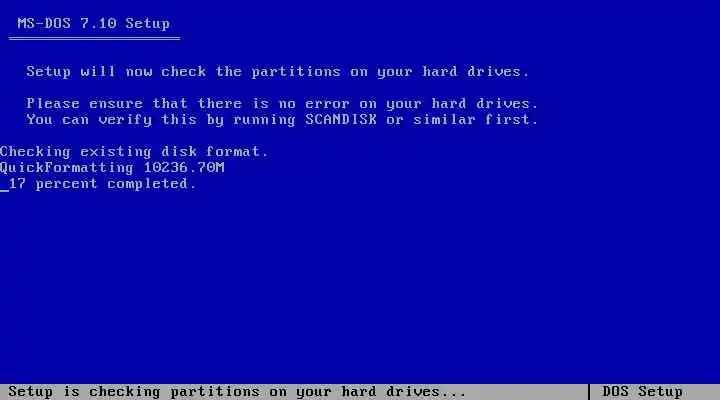Click the number 7.10 in the title
The image size is (720, 400).
(x=98, y=23)
